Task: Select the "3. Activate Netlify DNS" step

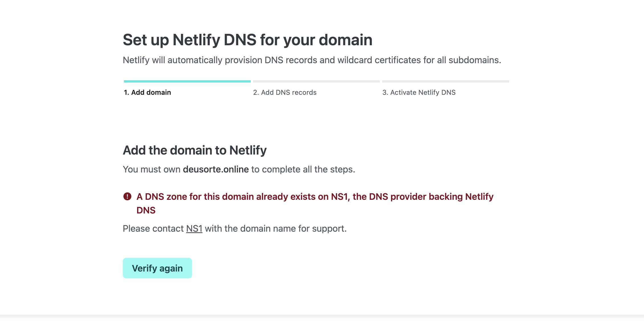Action: pos(419,92)
